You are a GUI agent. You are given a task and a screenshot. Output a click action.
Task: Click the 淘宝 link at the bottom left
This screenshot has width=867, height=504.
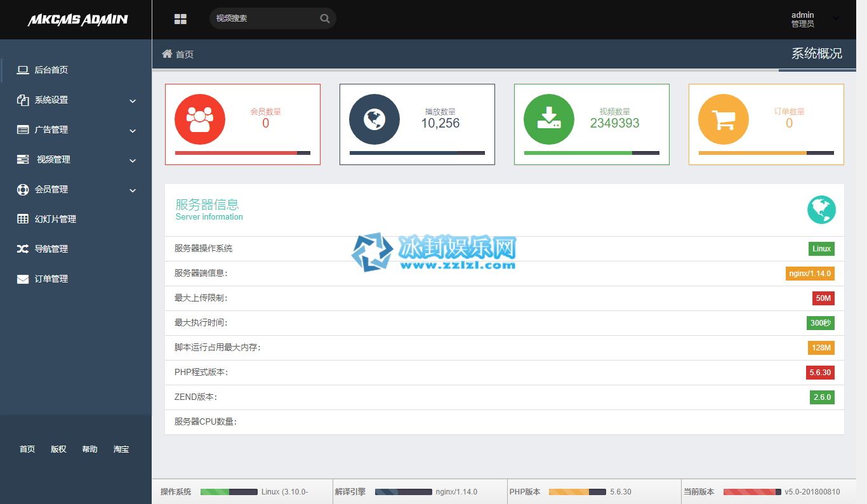[x=121, y=449]
